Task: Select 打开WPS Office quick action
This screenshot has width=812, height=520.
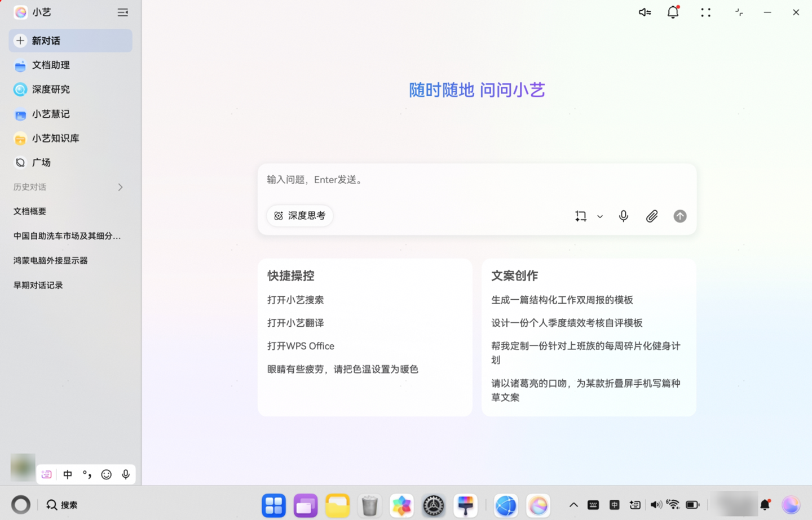Action: point(301,345)
